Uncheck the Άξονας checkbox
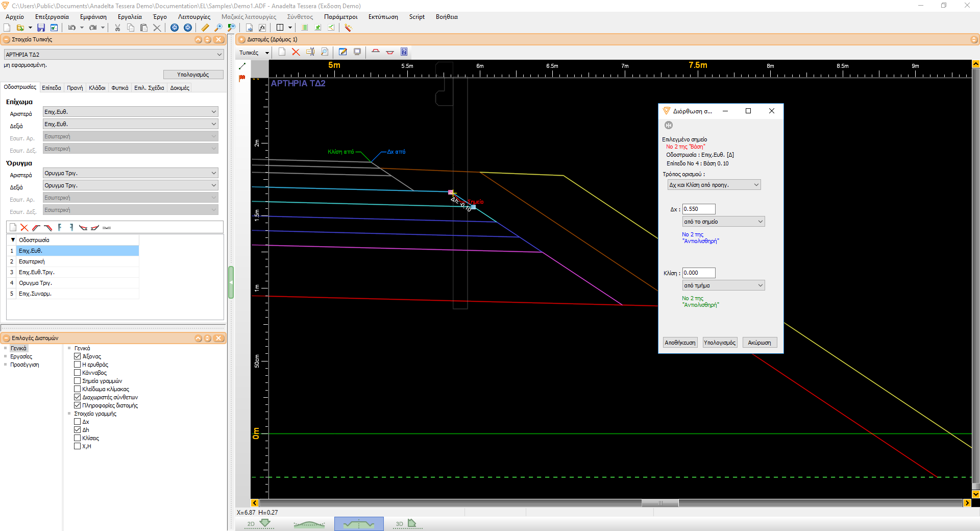980x531 pixels. click(x=78, y=356)
